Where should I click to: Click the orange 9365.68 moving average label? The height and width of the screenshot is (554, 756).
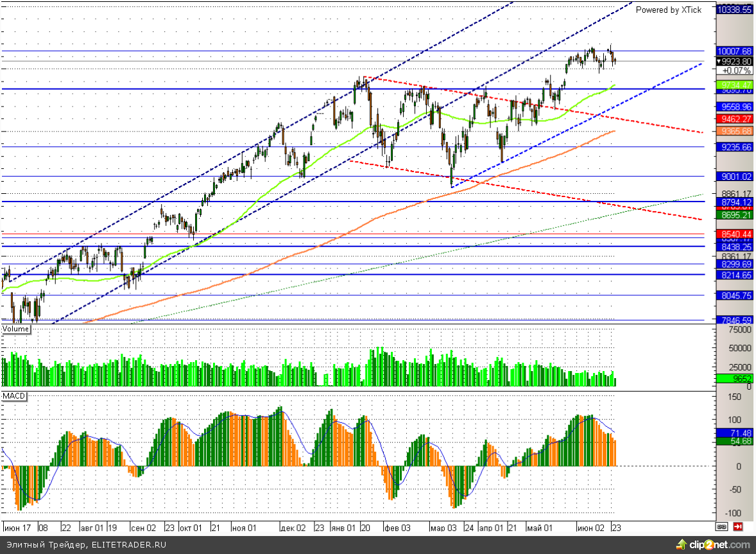(734, 131)
